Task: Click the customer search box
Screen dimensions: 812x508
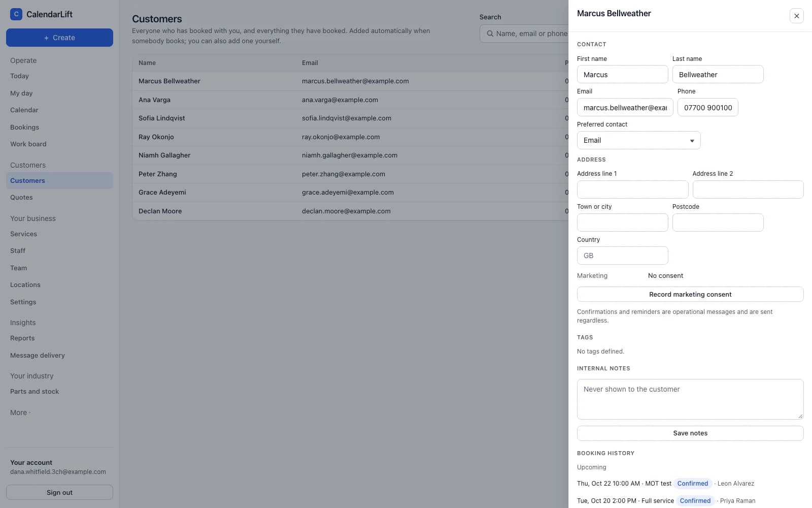Action: [524, 34]
